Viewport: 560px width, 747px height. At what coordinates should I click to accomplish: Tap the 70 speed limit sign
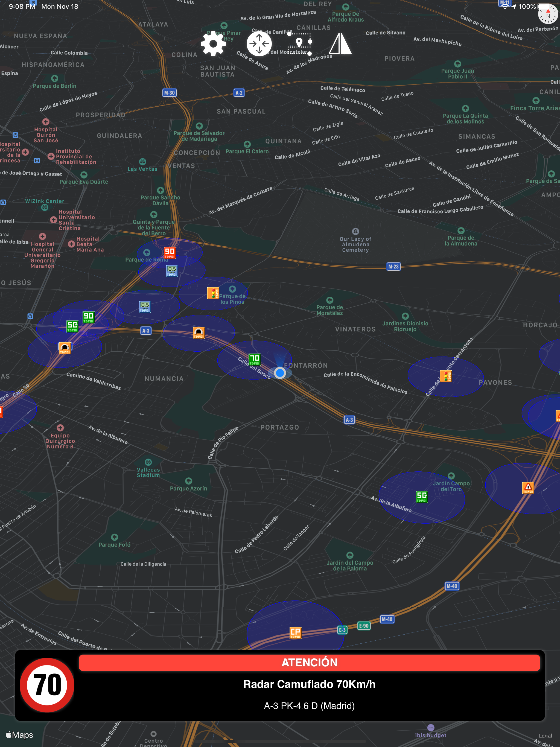(x=47, y=685)
